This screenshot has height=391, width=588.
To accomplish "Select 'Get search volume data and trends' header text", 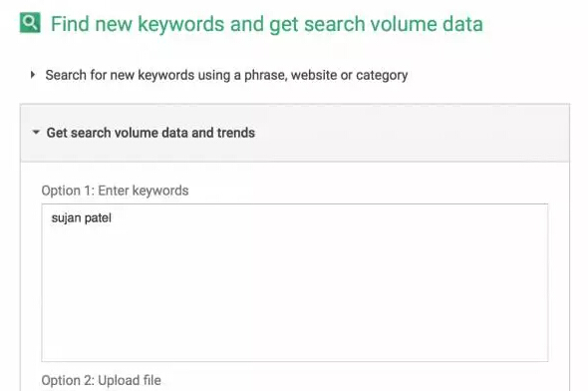I will click(150, 133).
